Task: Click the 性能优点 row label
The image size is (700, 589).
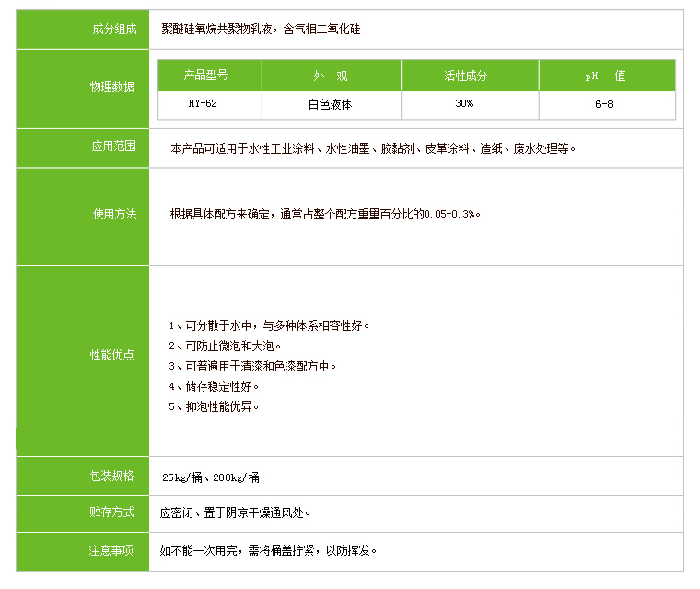Action: tap(112, 356)
